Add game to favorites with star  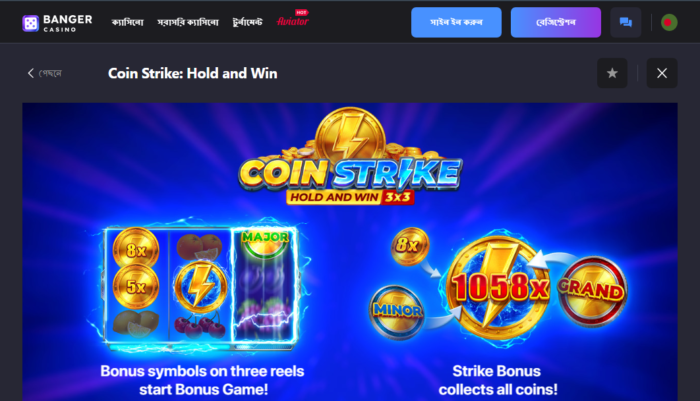click(x=612, y=73)
